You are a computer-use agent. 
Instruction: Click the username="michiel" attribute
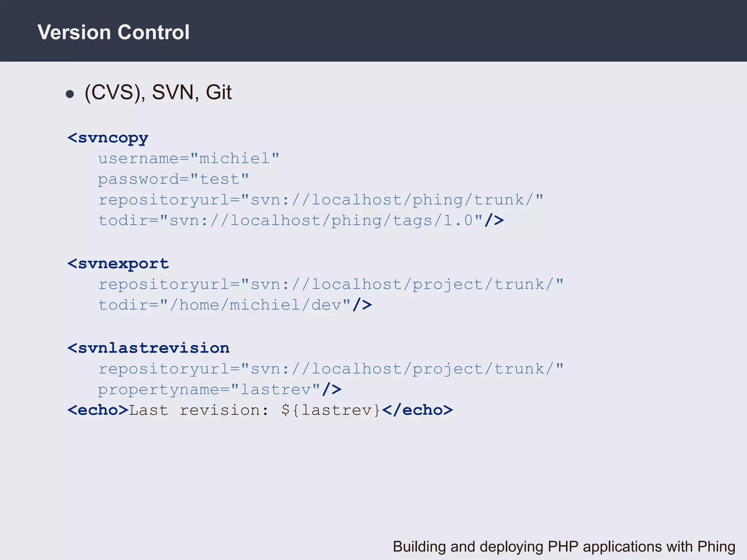189,159
